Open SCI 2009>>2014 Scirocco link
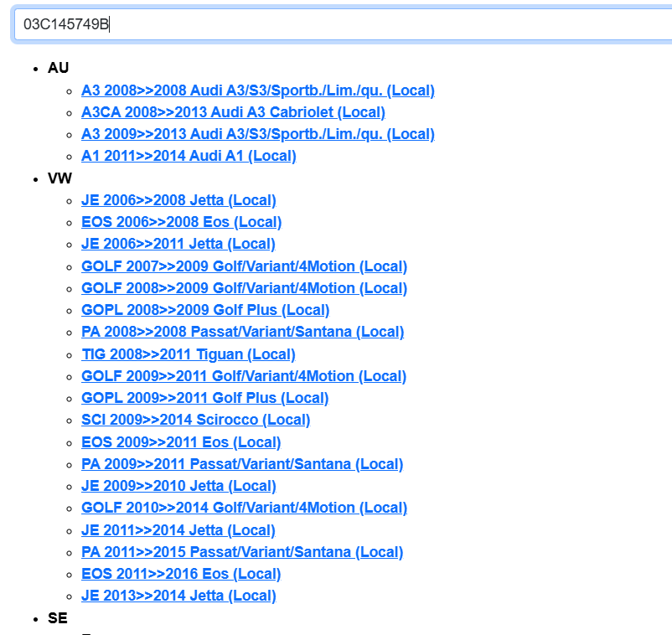The width and height of the screenshot is (672, 635). coord(195,420)
